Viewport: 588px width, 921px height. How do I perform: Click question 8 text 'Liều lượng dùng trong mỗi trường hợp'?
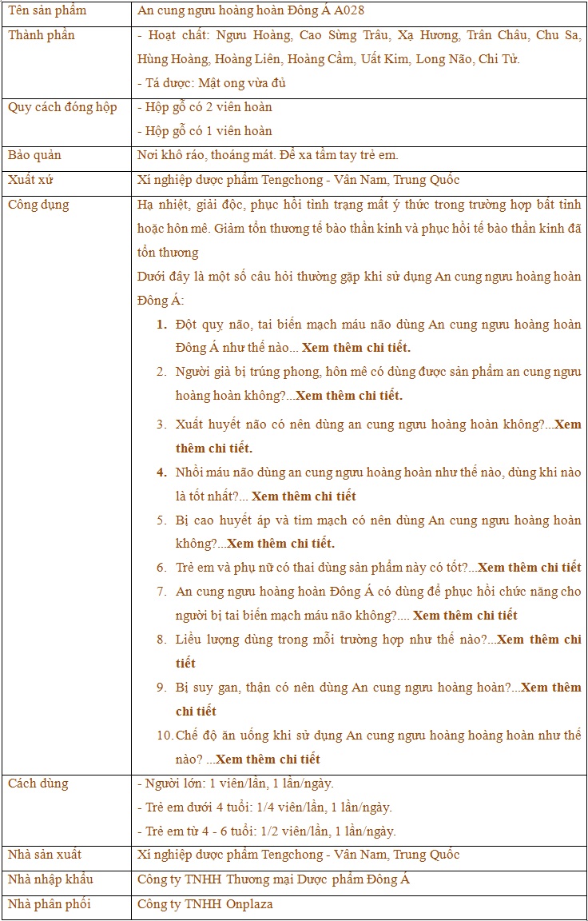(290, 640)
